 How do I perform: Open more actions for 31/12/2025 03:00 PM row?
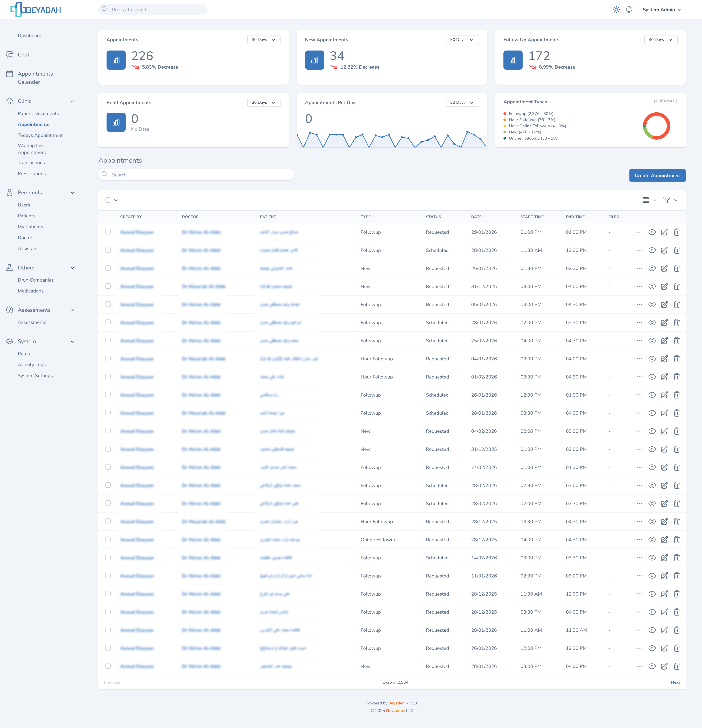[640, 286]
